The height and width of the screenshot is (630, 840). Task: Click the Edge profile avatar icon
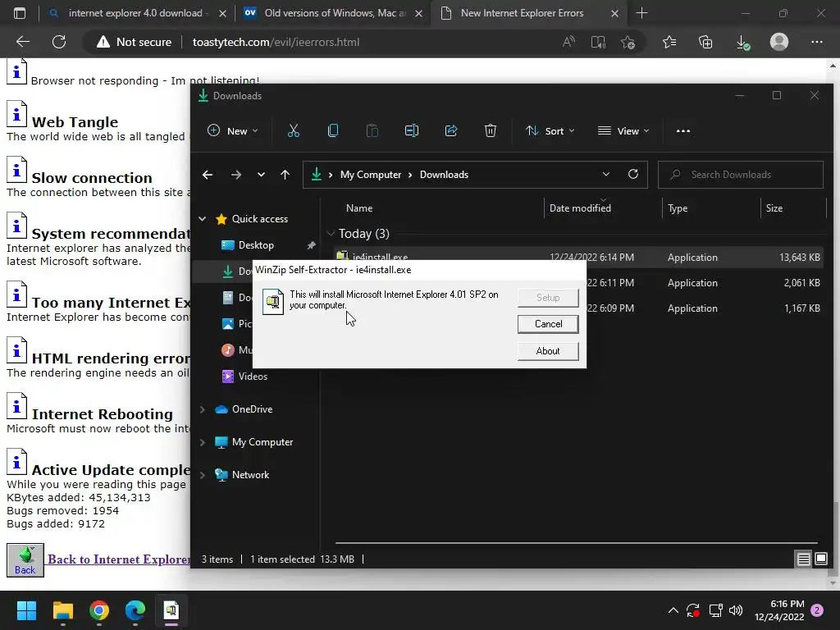(x=779, y=42)
